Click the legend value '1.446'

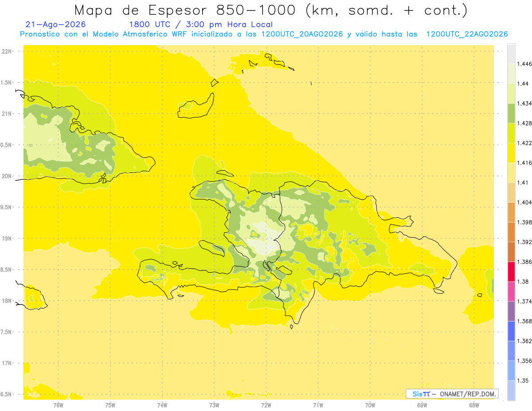coord(525,64)
